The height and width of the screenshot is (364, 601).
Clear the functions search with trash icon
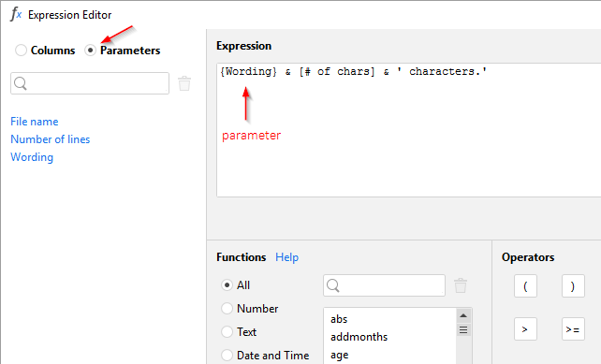click(461, 285)
